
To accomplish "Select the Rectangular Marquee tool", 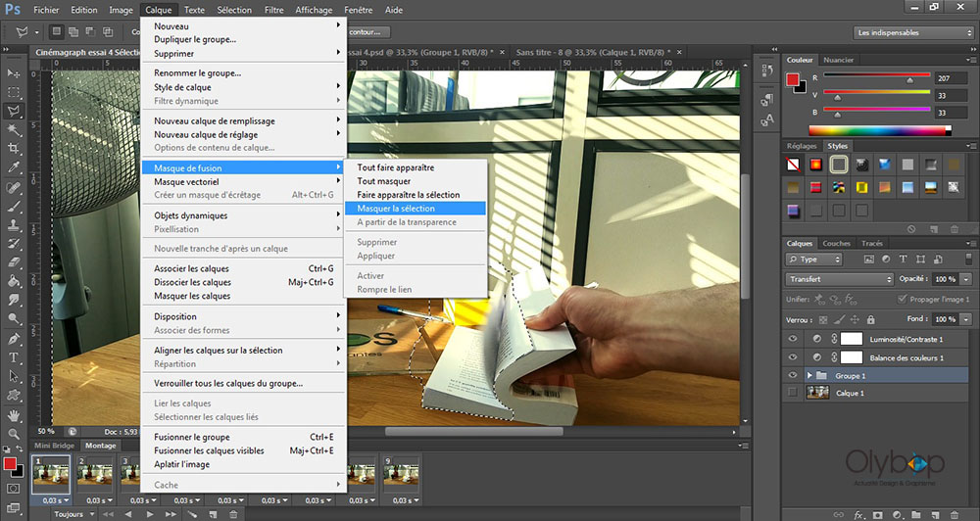I will 13,92.
